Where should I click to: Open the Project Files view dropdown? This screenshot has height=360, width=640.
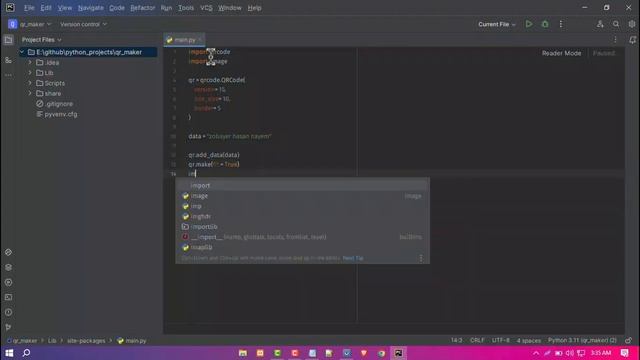click(42, 40)
